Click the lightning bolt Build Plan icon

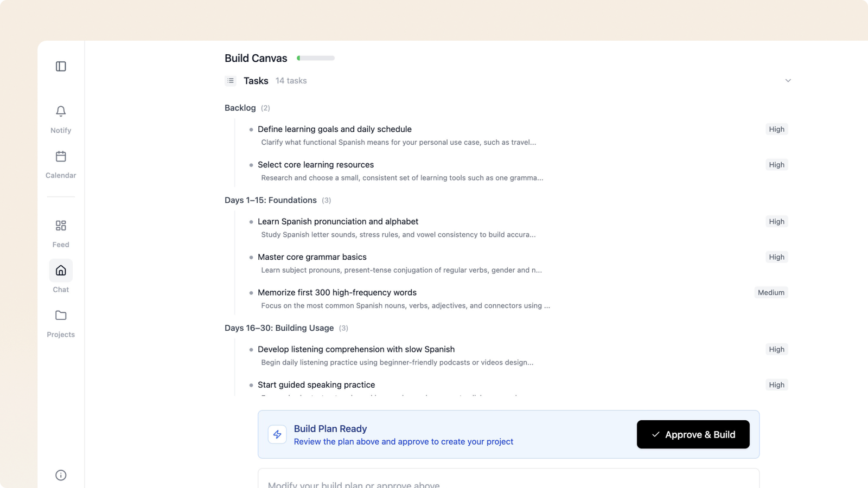point(277,434)
